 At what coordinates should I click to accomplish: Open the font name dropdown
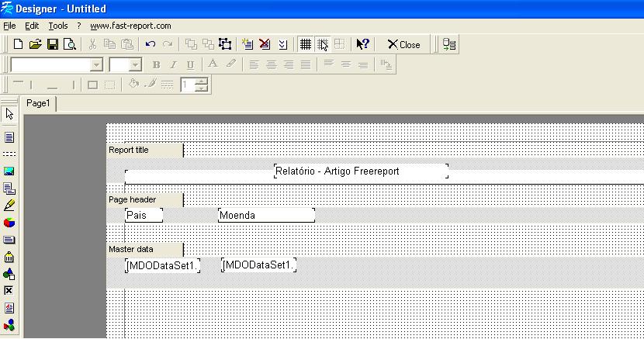96,65
